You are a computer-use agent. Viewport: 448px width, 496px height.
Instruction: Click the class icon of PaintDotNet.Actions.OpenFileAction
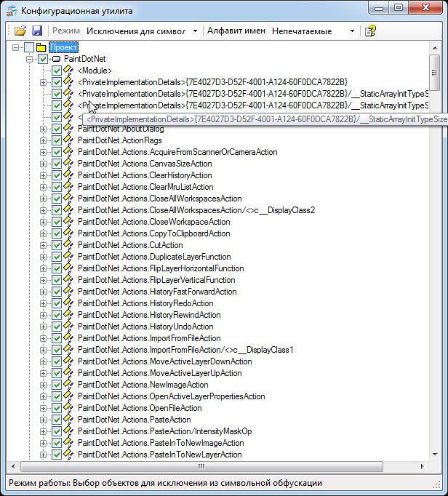pyautogui.click(x=69, y=408)
